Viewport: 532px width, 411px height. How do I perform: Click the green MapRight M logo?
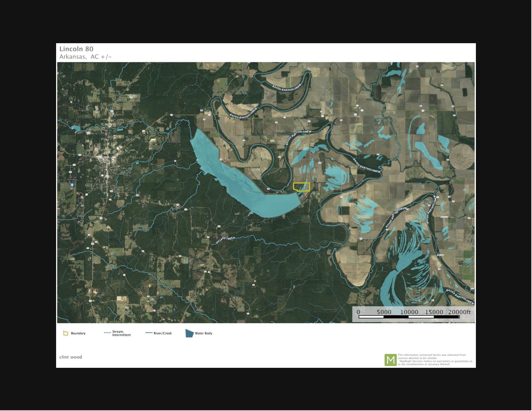(x=390, y=360)
